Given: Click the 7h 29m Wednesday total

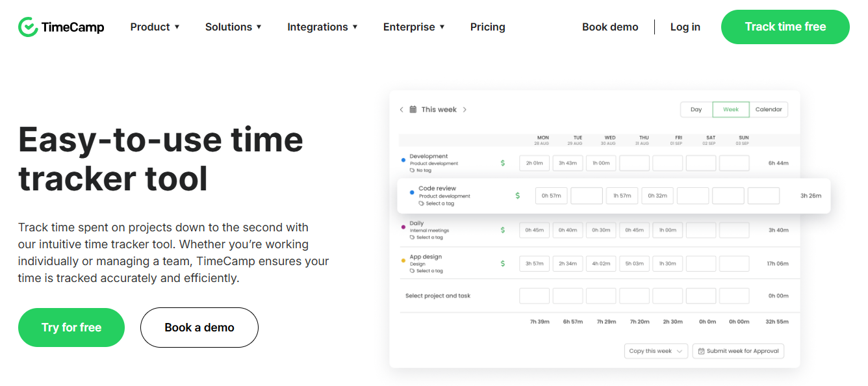Looking at the screenshot, I should [x=606, y=322].
